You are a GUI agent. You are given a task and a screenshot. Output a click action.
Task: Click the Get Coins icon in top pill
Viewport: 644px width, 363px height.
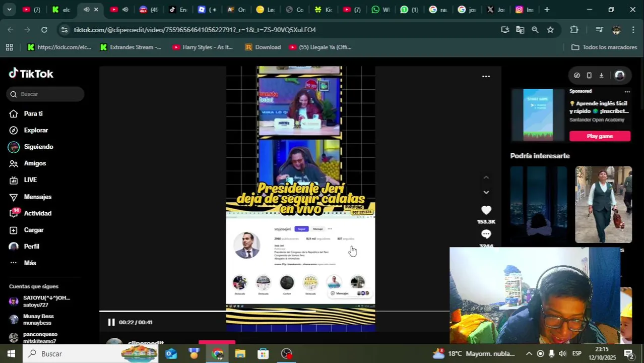click(577, 75)
